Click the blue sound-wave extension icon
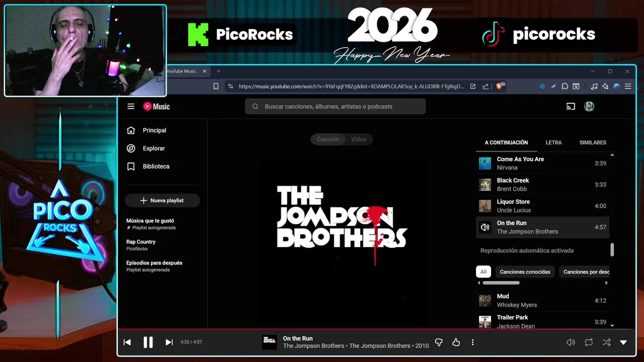 pyautogui.click(x=542, y=86)
